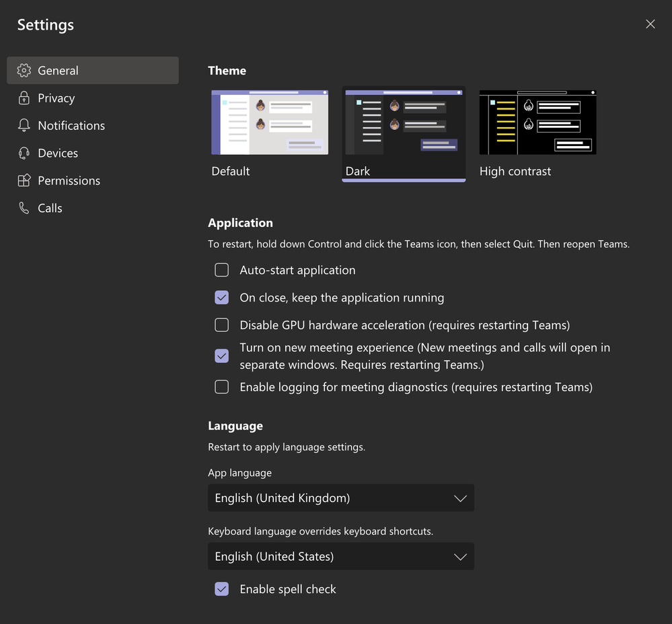Click the Notifications bell icon
Viewport: 672px width, 624px height.
[x=24, y=126]
